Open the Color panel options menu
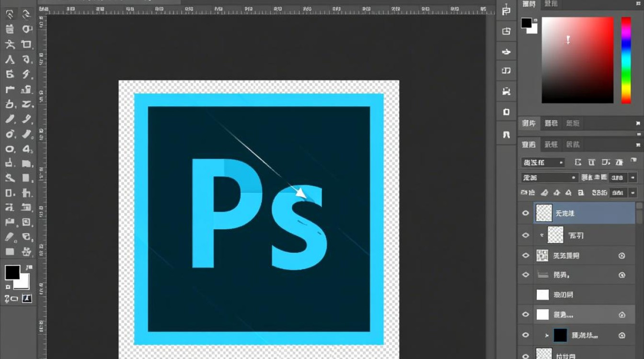Image resolution: width=644 pixels, height=359 pixels. 638,4
